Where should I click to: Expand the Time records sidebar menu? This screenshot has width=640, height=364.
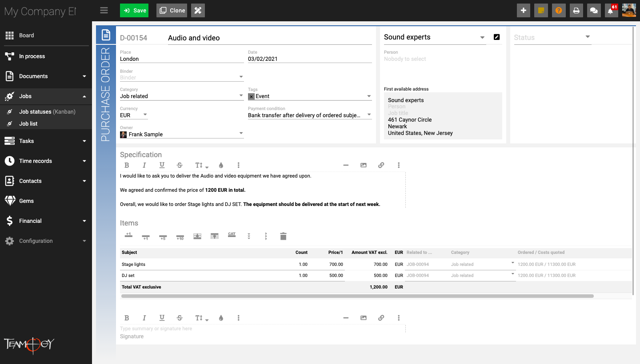pos(46,161)
